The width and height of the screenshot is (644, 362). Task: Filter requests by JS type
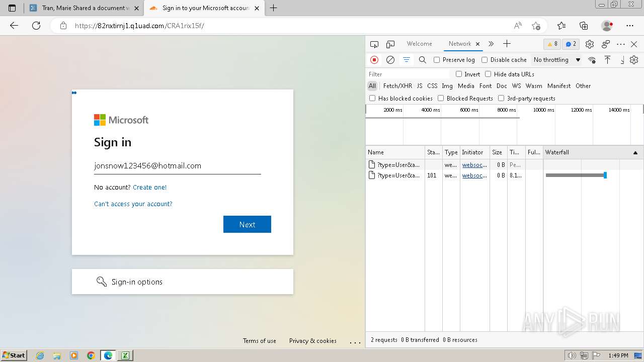tap(420, 86)
